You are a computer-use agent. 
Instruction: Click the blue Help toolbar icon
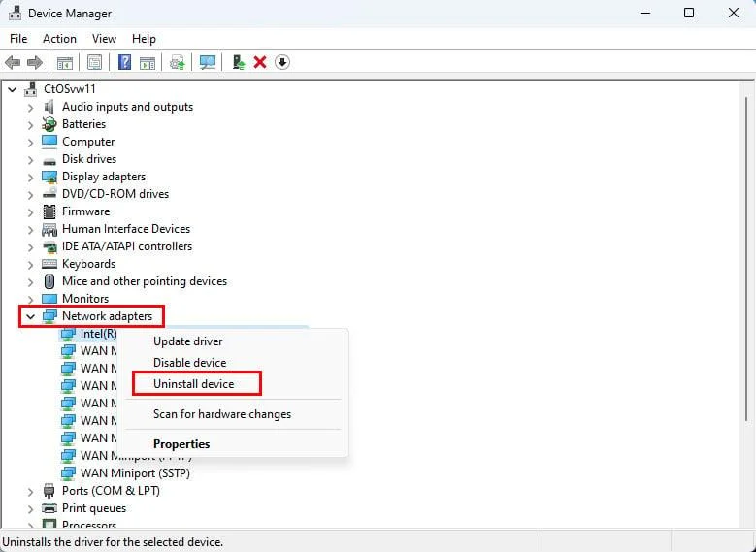[x=124, y=62]
